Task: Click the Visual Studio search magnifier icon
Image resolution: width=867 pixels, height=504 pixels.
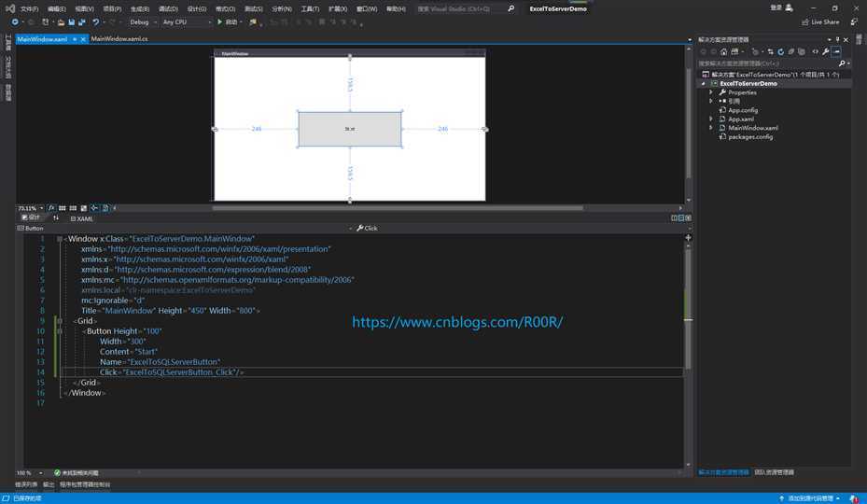Action: pyautogui.click(x=510, y=8)
